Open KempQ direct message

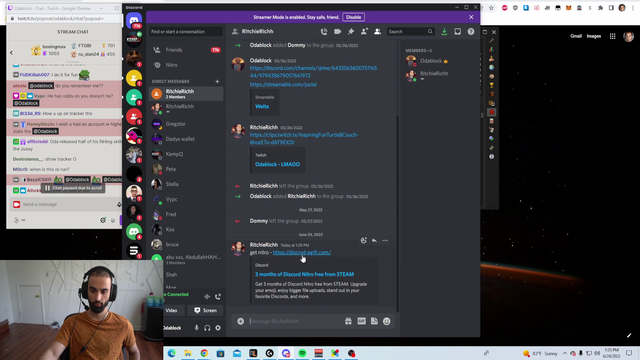point(186,154)
